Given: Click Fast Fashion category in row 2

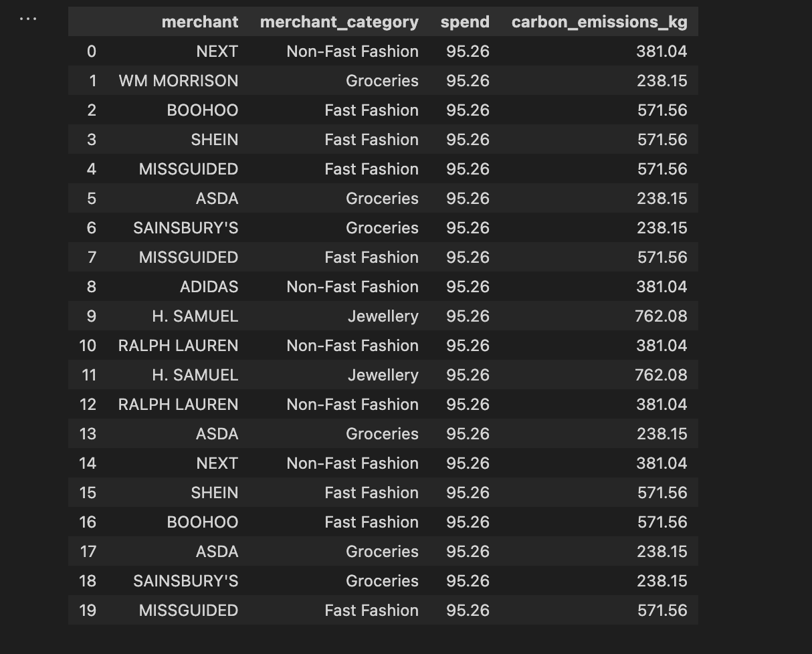Looking at the screenshot, I should pyautogui.click(x=372, y=110).
